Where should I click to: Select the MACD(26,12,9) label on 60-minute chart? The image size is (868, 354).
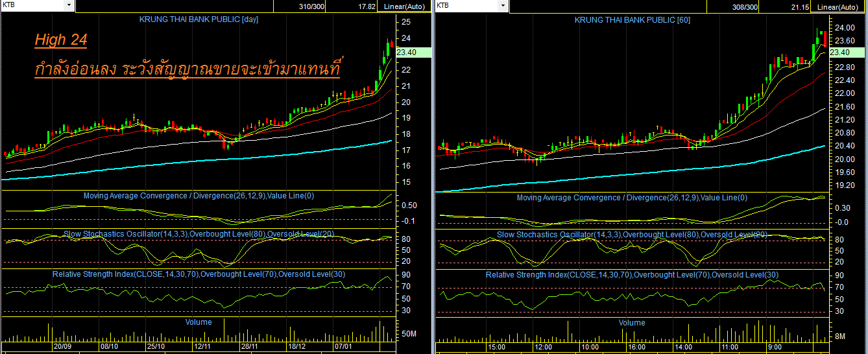(x=632, y=197)
